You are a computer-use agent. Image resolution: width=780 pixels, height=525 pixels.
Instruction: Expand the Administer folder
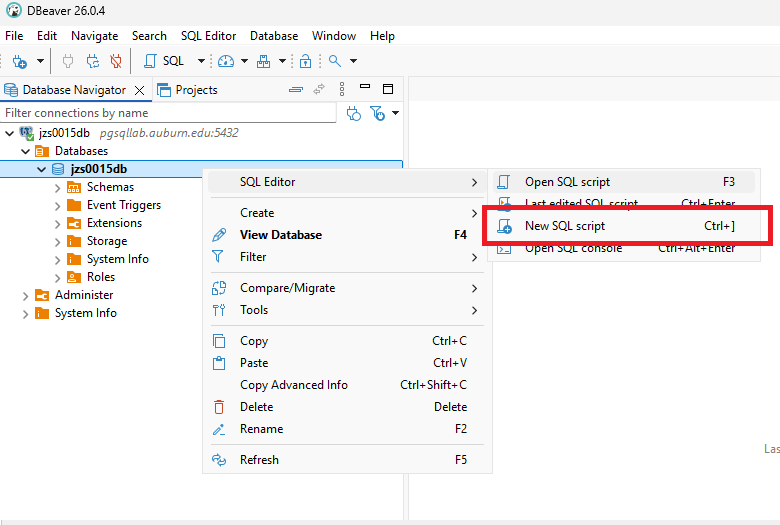pyautogui.click(x=25, y=296)
